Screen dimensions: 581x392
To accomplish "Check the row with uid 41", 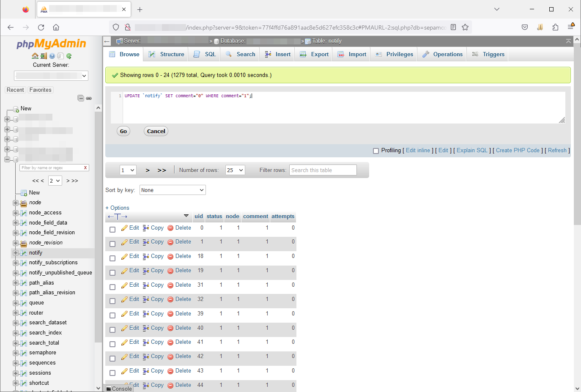I will (112, 344).
